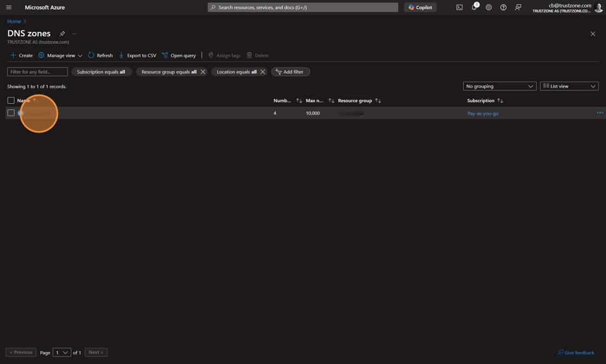Refresh the DNS zones list
The width and height of the screenshot is (606, 364).
coord(101,55)
